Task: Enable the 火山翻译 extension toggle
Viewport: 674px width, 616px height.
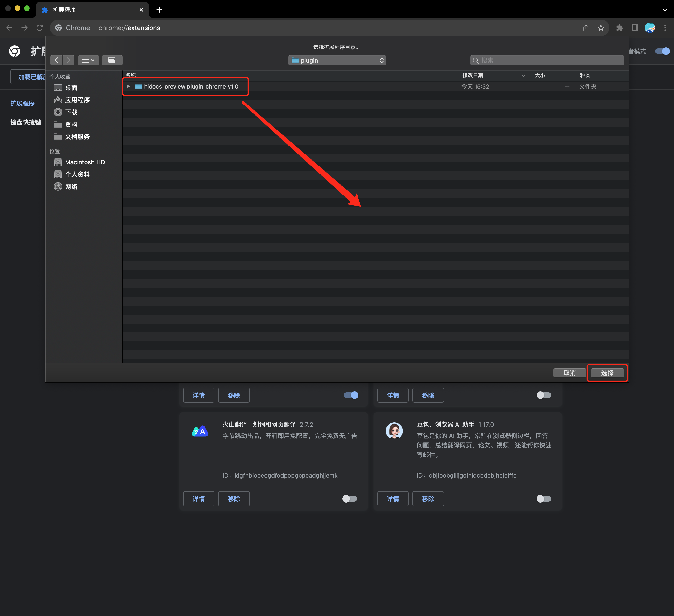Action: [x=350, y=499]
